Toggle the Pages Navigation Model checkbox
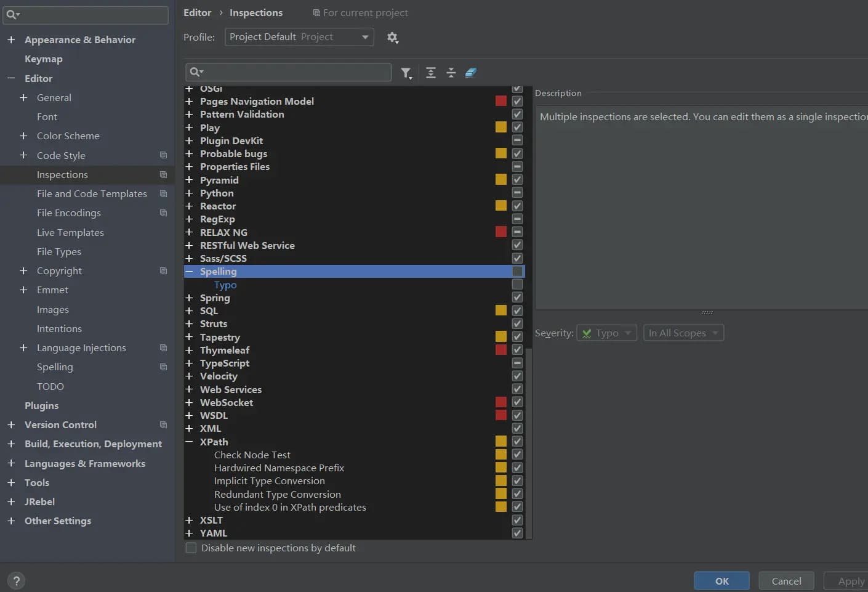The width and height of the screenshot is (868, 592). click(x=517, y=101)
